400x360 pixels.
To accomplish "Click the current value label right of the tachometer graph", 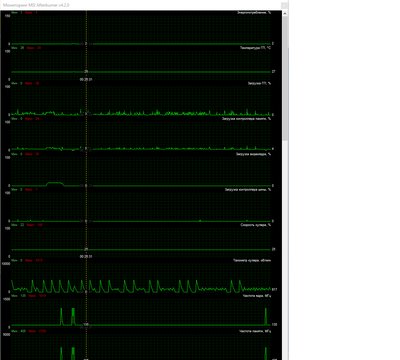I will click(x=274, y=289).
